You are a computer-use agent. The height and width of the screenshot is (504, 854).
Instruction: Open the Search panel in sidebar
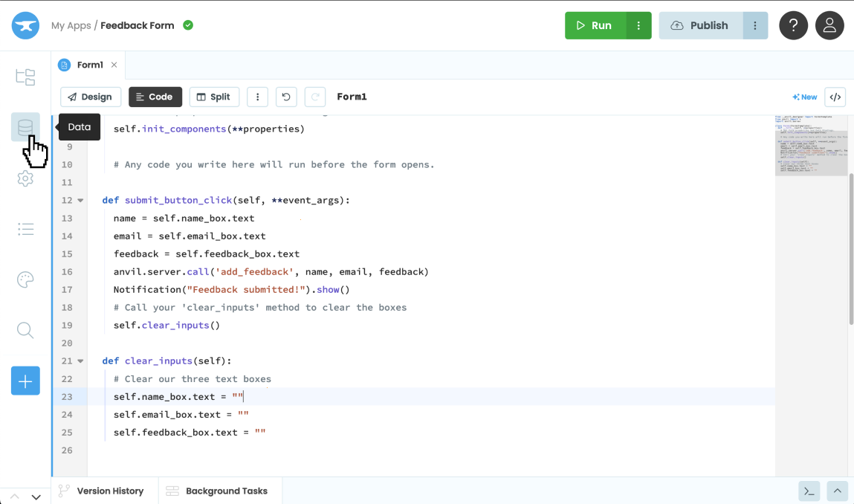pos(25,330)
